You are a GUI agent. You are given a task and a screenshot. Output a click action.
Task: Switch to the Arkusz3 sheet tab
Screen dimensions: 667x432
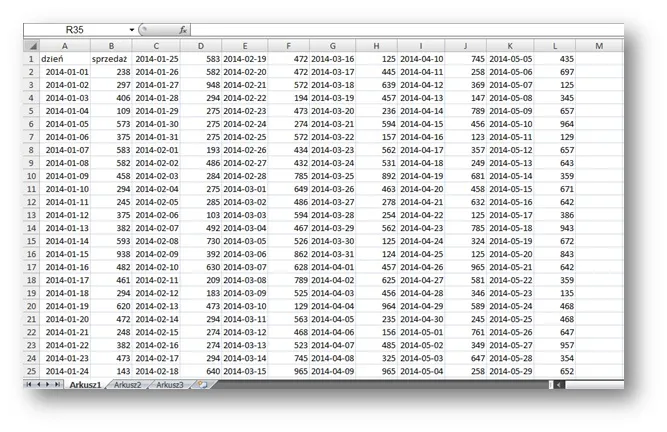[169, 385]
